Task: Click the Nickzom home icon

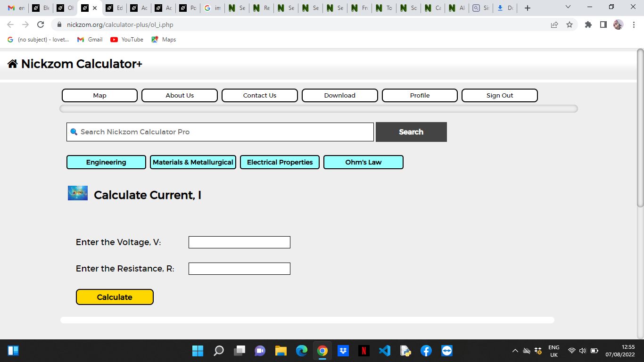Action: 13,64
